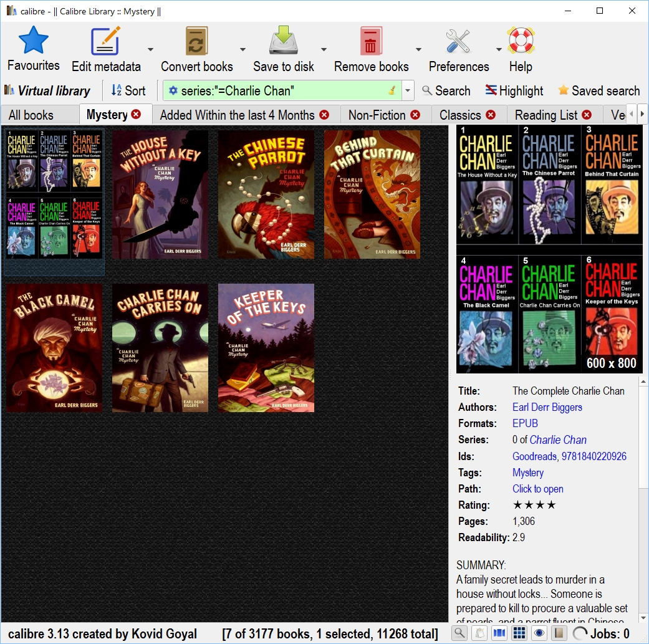Click the book details scrollbar up arrow
This screenshot has width=649, height=644.
[x=643, y=381]
